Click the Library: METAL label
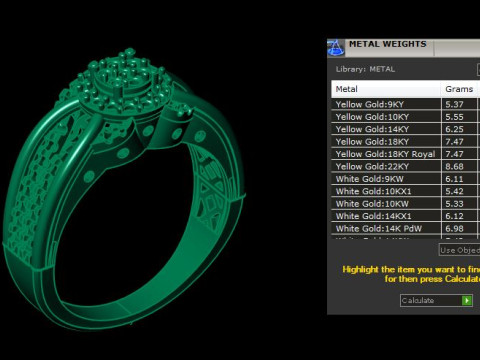 (x=365, y=69)
